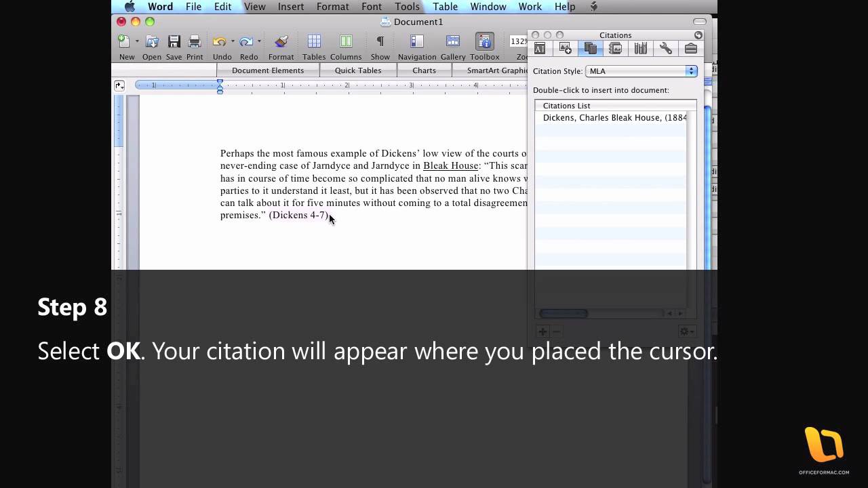
Task: Click the toolbar hide pill button
Action: click(699, 22)
